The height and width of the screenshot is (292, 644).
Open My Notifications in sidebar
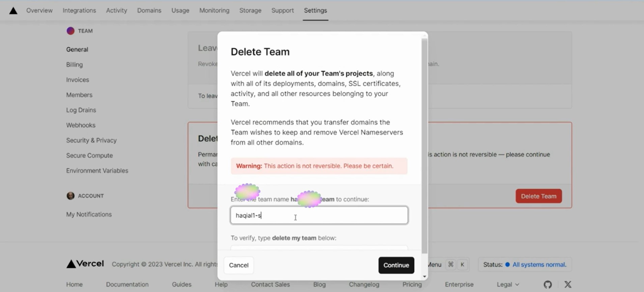click(89, 215)
